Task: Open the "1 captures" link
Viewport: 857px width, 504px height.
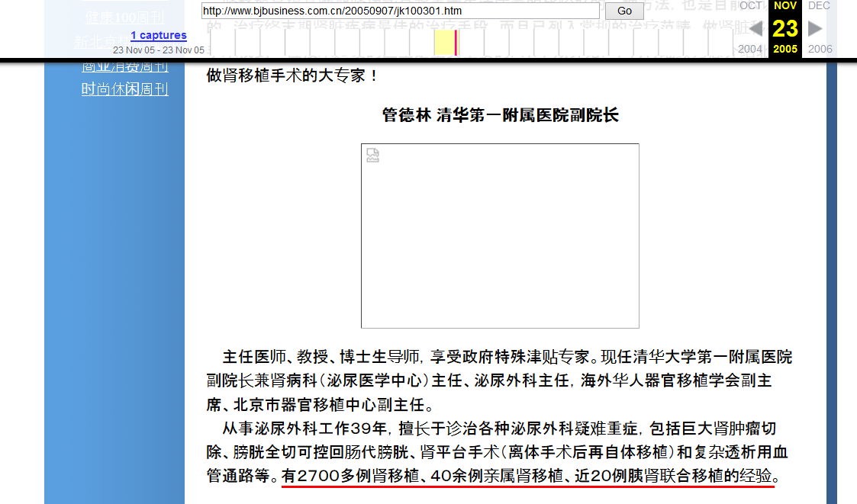Action: [158, 35]
